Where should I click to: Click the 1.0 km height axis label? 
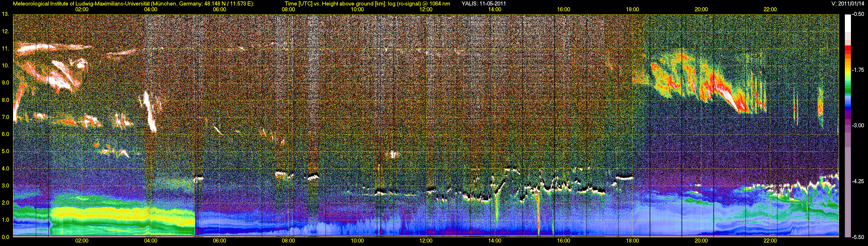pos(5,220)
